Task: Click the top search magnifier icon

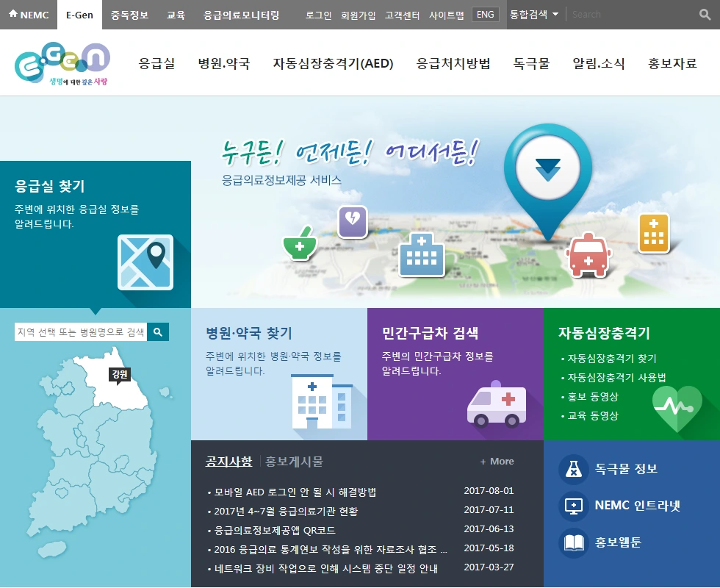Action: [705, 14]
